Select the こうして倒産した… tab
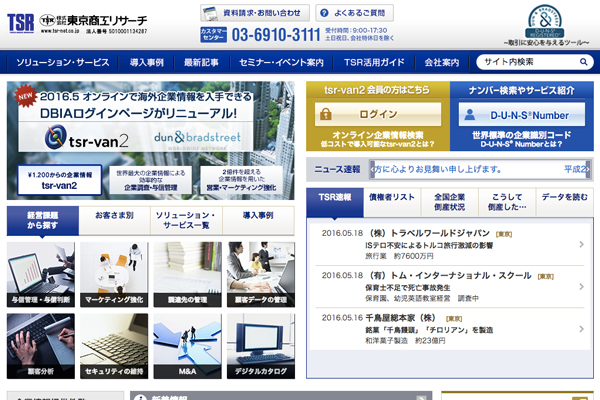600x400 pixels. pos(507,202)
